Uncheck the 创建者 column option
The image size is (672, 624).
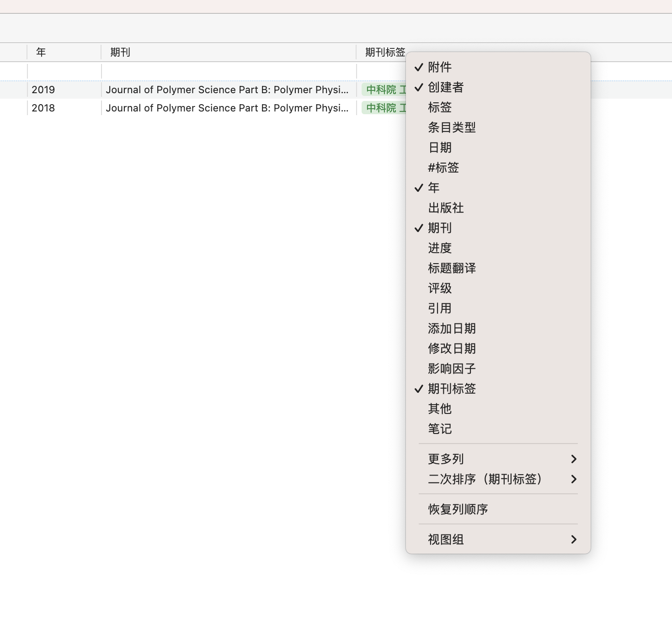pos(498,87)
